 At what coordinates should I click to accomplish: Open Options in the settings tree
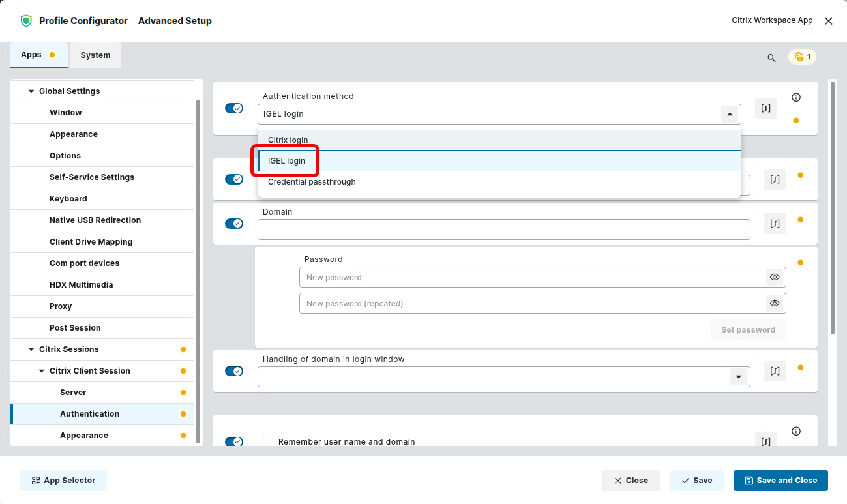[102, 156]
